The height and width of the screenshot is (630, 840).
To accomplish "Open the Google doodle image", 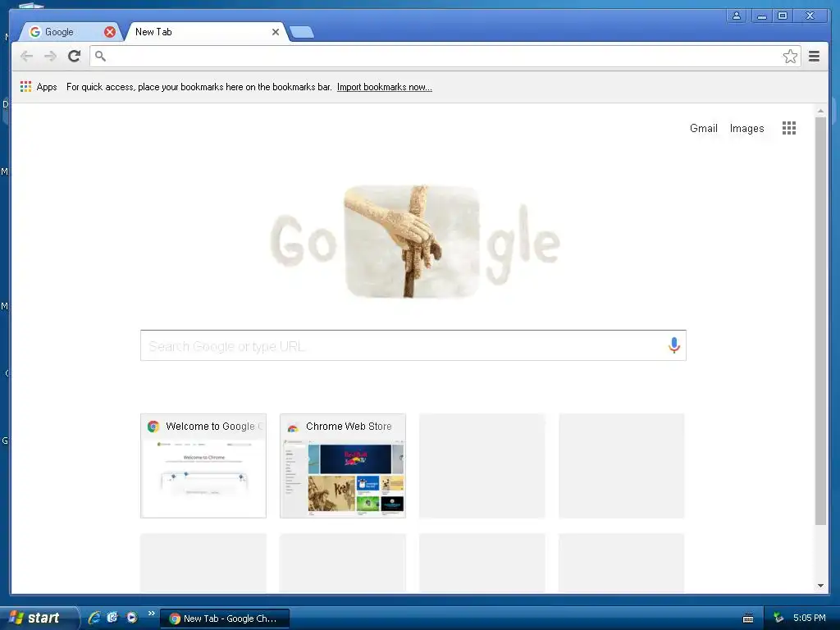I will pos(414,242).
